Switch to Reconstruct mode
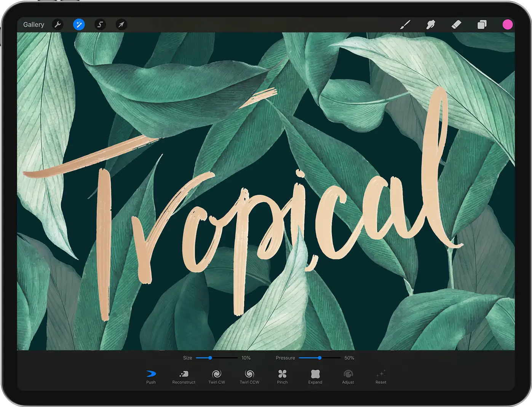 click(184, 377)
